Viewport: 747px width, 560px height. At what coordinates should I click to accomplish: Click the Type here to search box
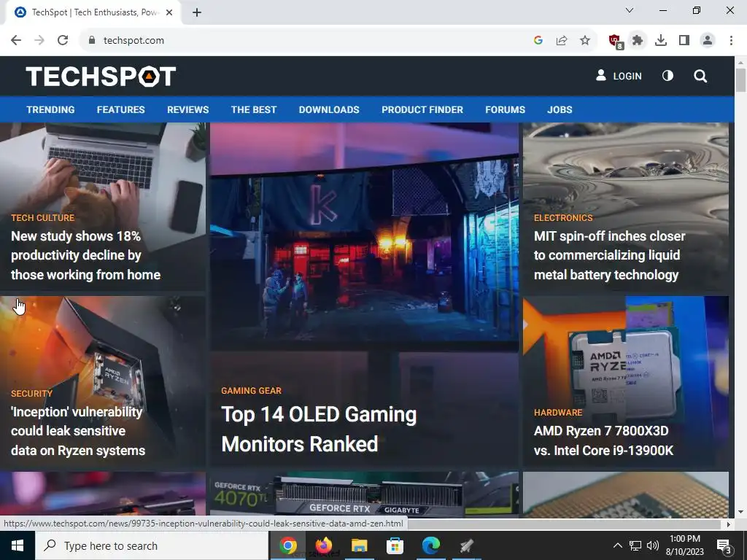point(152,545)
